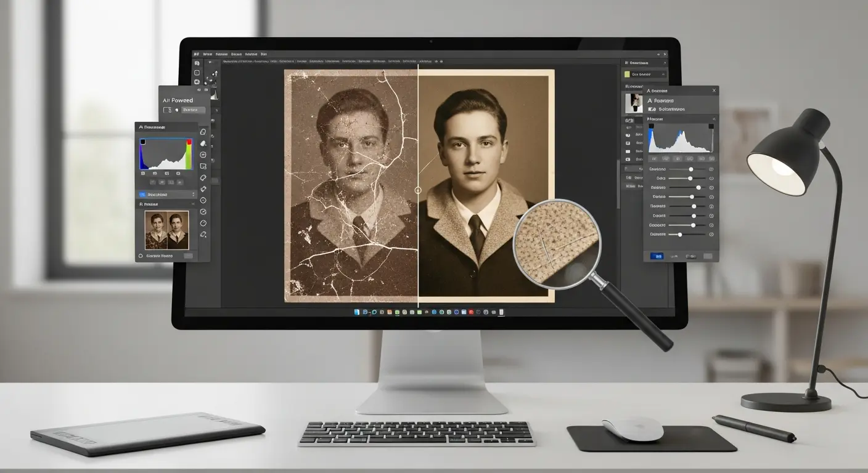Open the old photo thumbnail in the left panel
This screenshot has width=868, height=473.
[x=166, y=230]
